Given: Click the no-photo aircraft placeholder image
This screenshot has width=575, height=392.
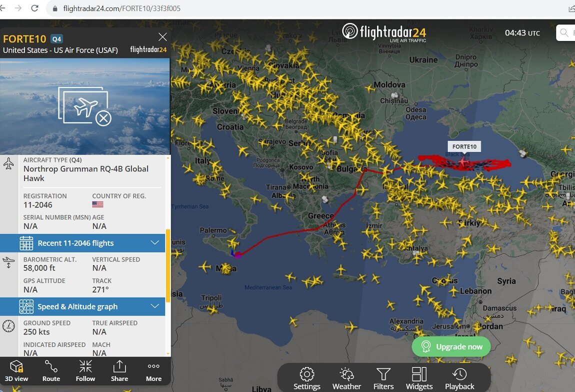Looking at the screenshot, I should click(x=84, y=106).
